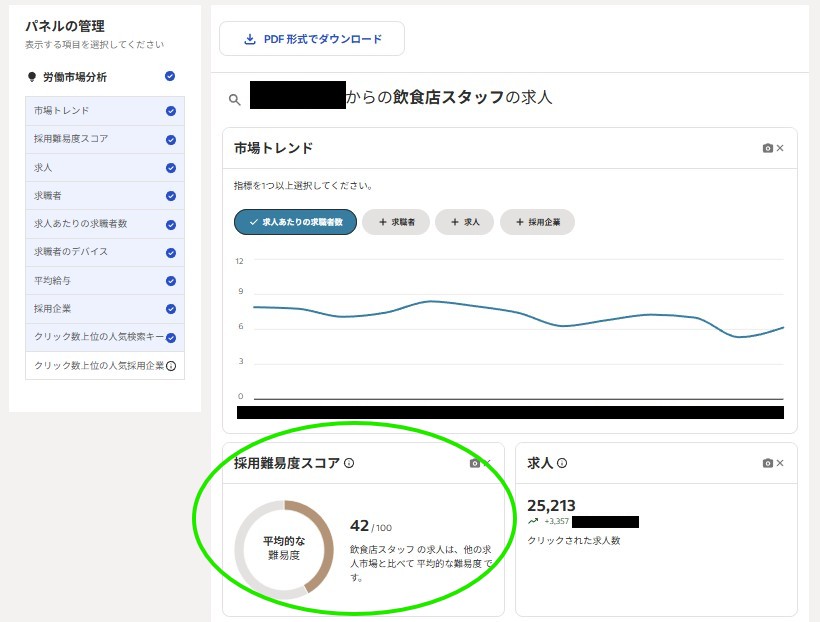820x622 pixels.
Task: Click the 指標を1つ以上選択してください instruction
Action: pos(303,186)
